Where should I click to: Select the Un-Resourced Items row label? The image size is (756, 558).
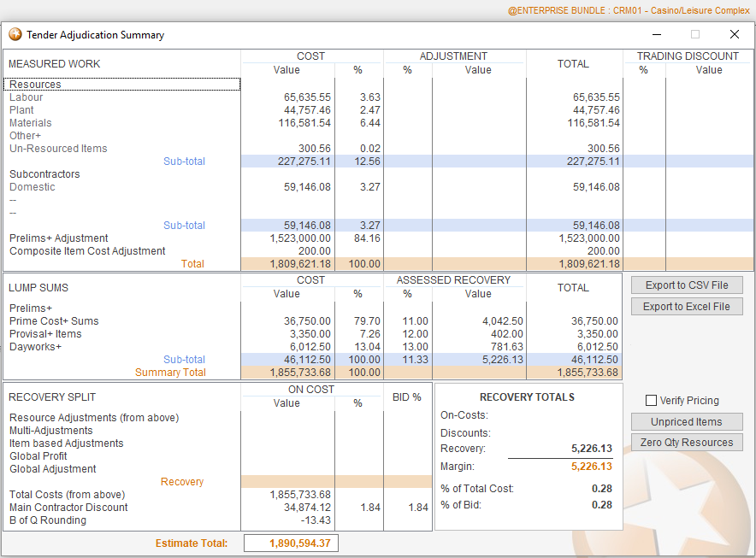(x=58, y=149)
